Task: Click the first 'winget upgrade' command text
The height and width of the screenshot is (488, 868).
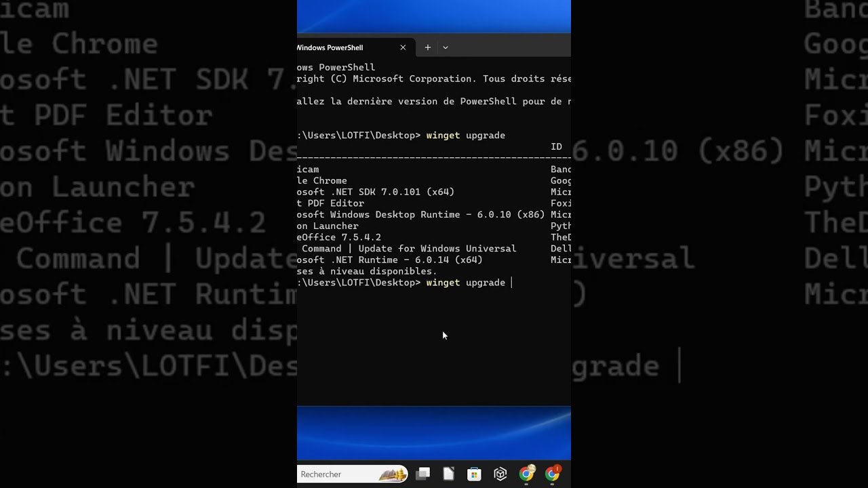Action: coord(465,136)
